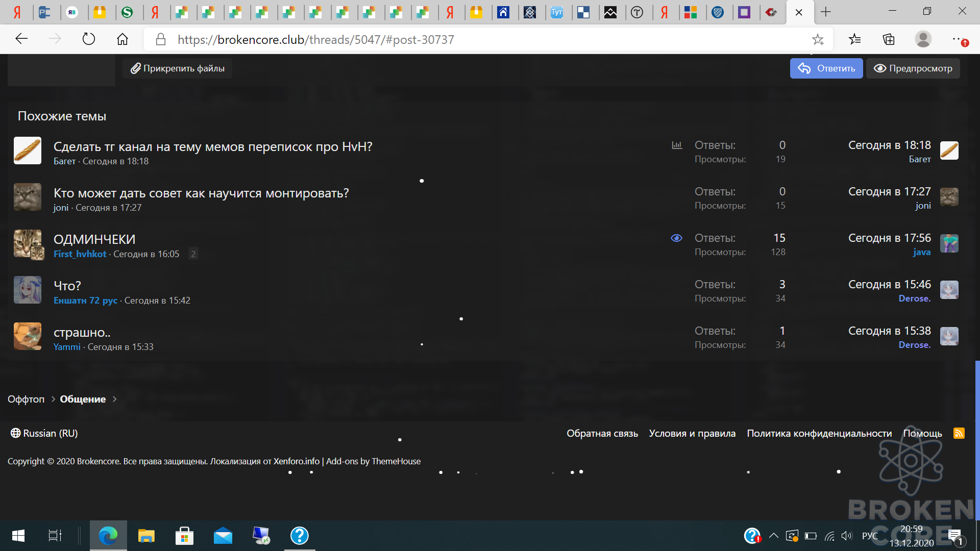Click the orange RSS feed icon
The width and height of the screenshot is (980, 551).
959,433
